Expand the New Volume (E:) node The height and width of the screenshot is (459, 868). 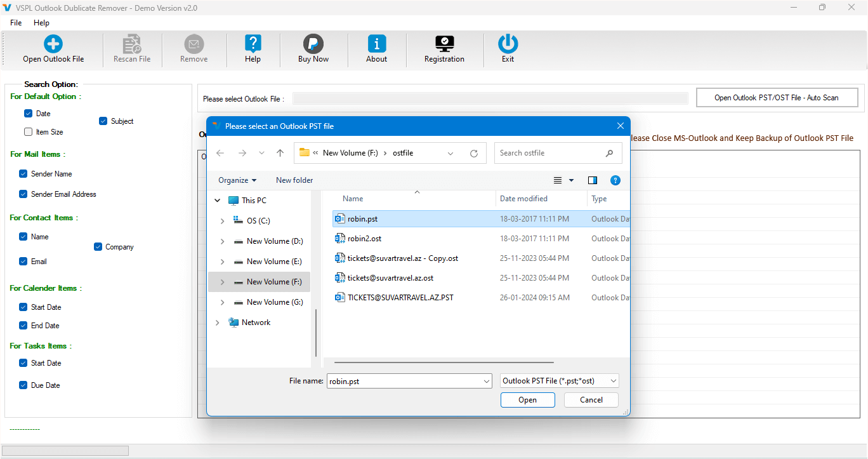(x=222, y=262)
